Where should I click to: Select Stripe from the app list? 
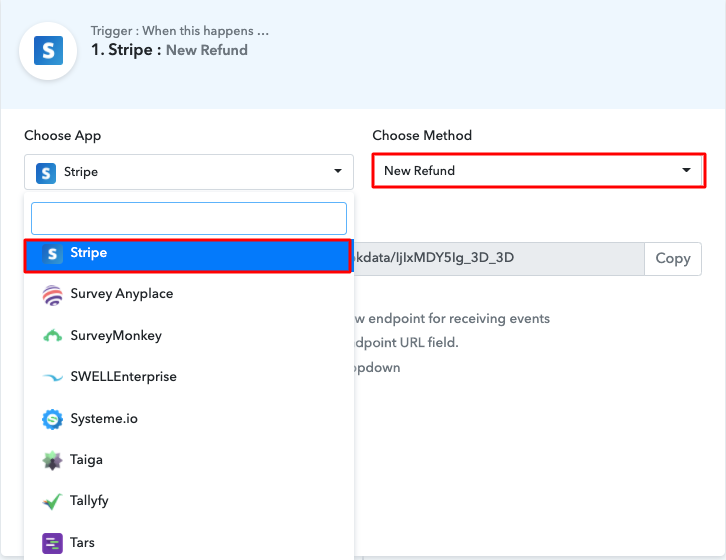coord(188,256)
